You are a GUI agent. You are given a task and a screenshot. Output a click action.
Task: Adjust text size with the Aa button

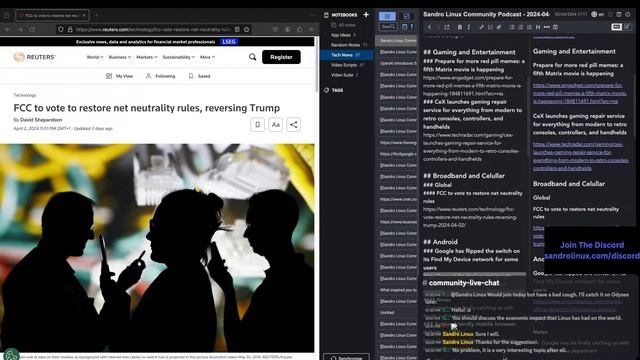pos(276,124)
